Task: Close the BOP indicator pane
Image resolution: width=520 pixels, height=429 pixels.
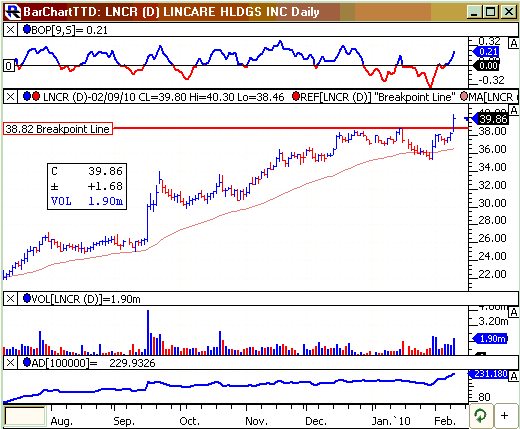Action: pyautogui.click(x=10, y=30)
